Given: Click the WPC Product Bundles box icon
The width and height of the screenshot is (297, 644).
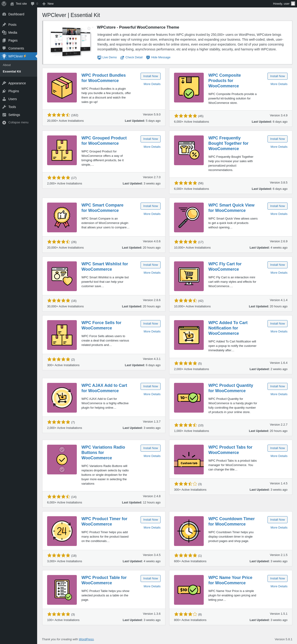Looking at the screenshot, I should point(62,88).
